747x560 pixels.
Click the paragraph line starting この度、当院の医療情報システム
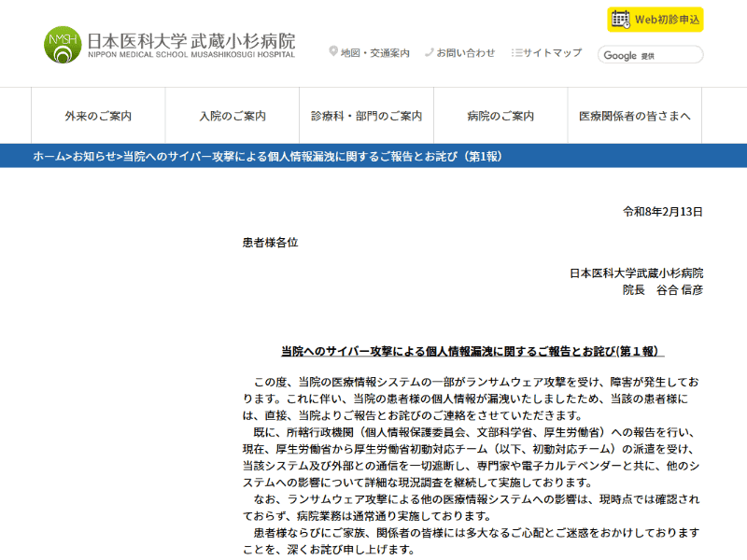(476, 382)
